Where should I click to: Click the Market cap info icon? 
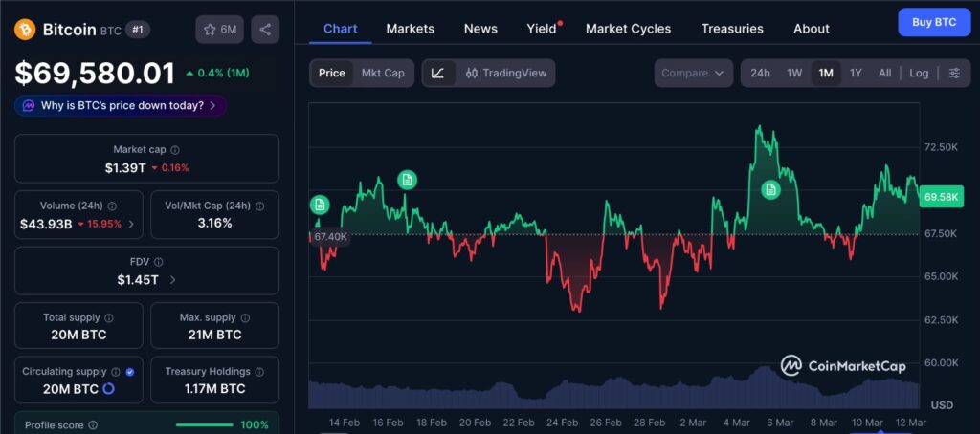[x=175, y=150]
